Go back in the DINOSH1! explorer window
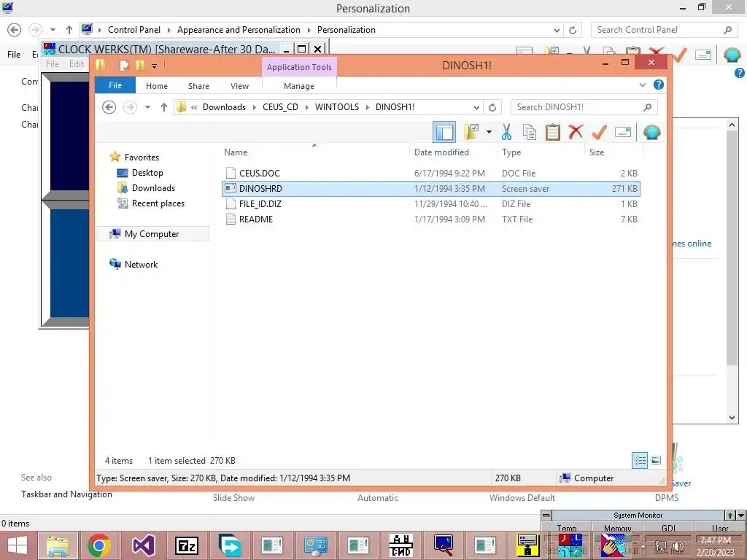The width and height of the screenshot is (747, 560). pyautogui.click(x=109, y=107)
